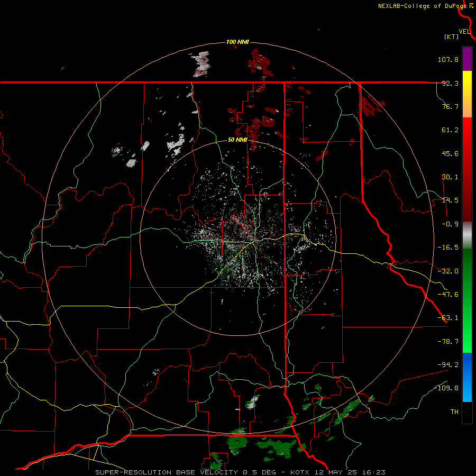Click the 107.8 velocity scale value
Screen dimensions: 476x476
pyautogui.click(x=448, y=59)
